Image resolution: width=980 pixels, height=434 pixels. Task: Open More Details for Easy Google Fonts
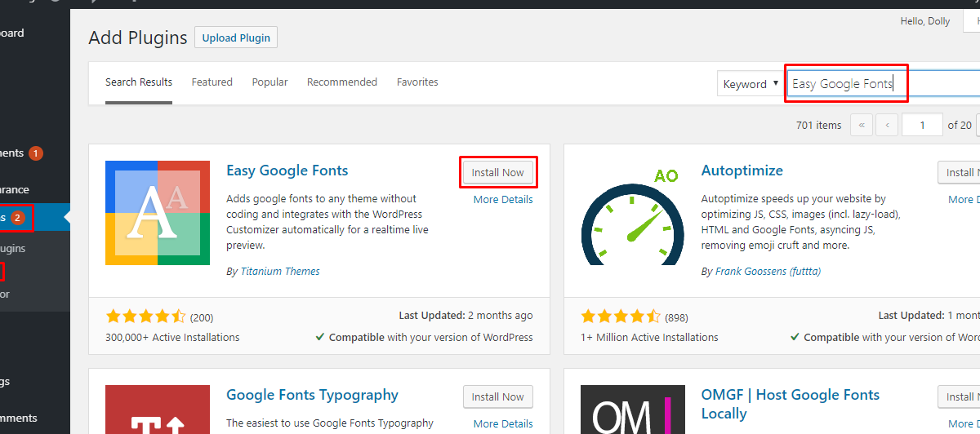click(x=503, y=199)
